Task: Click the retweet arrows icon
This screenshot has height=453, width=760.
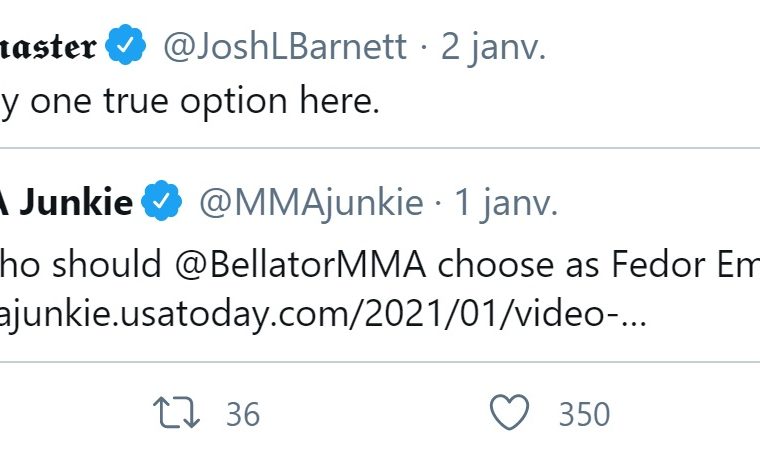Action: [x=176, y=413]
